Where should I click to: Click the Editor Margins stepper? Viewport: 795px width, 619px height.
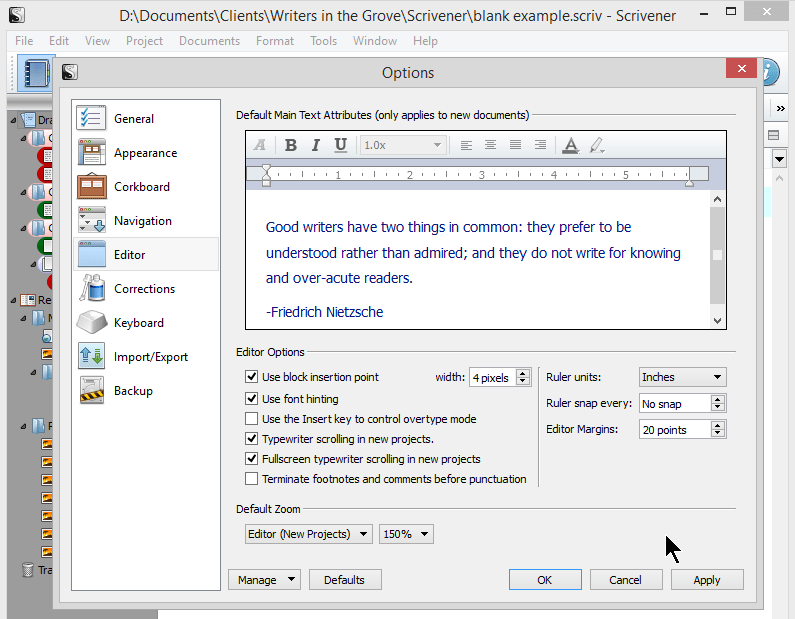coord(717,429)
